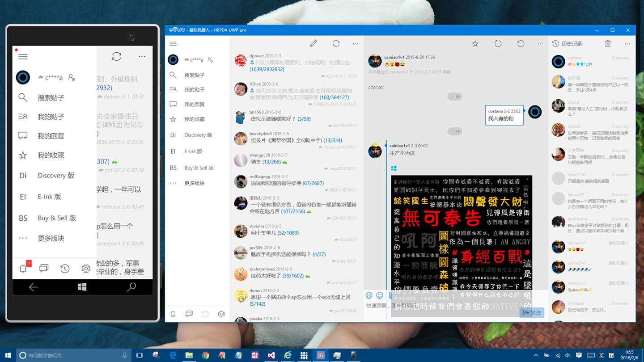Compose a new post with pencil icon
Screen dimensions: 644x362
pos(314,44)
